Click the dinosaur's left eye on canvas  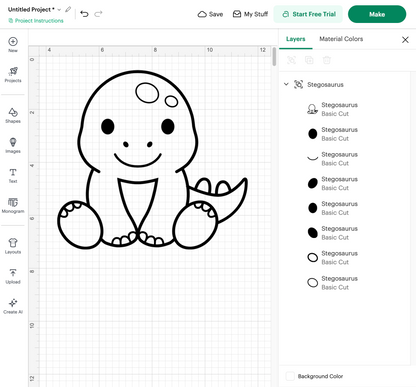108,126
